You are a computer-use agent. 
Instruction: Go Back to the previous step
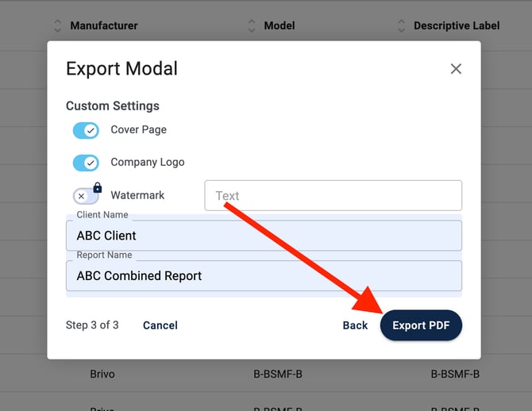click(355, 325)
